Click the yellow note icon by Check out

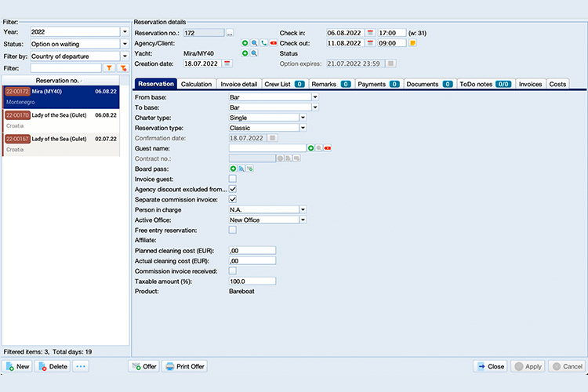click(413, 43)
